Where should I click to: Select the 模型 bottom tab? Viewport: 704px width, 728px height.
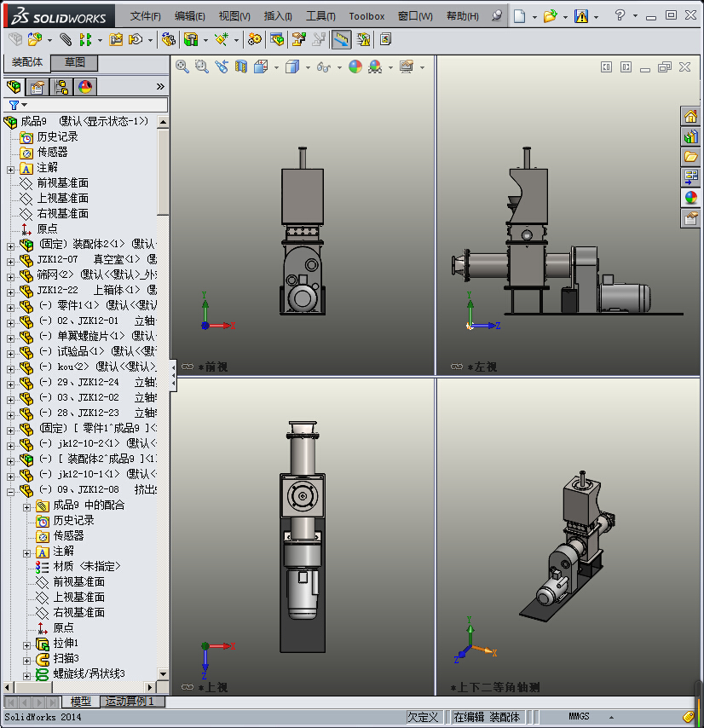pyautogui.click(x=80, y=701)
